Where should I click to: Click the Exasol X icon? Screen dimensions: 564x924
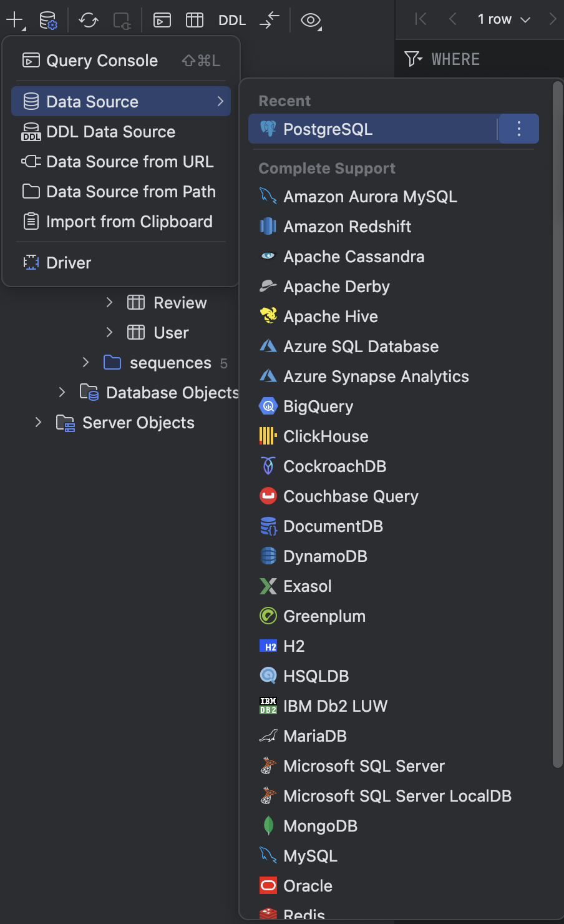point(268,586)
